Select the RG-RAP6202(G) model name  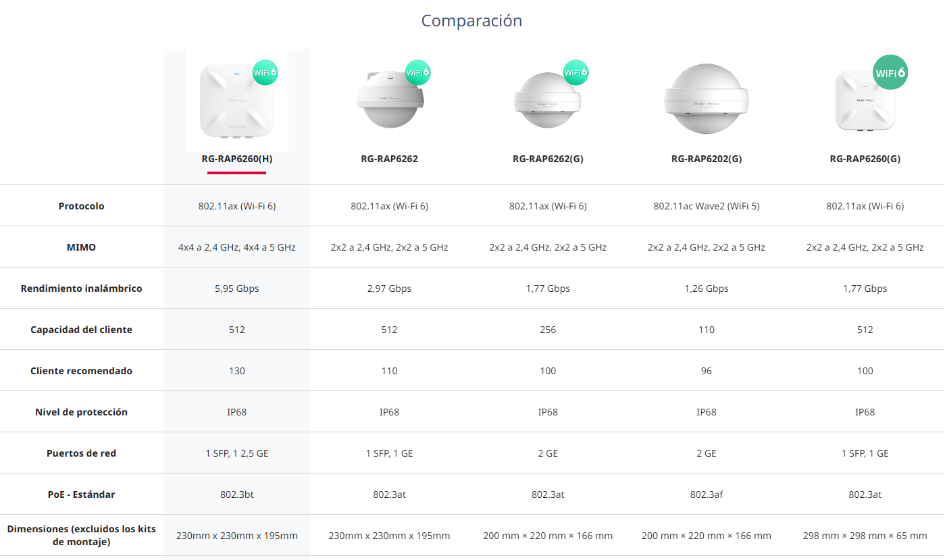707,159
